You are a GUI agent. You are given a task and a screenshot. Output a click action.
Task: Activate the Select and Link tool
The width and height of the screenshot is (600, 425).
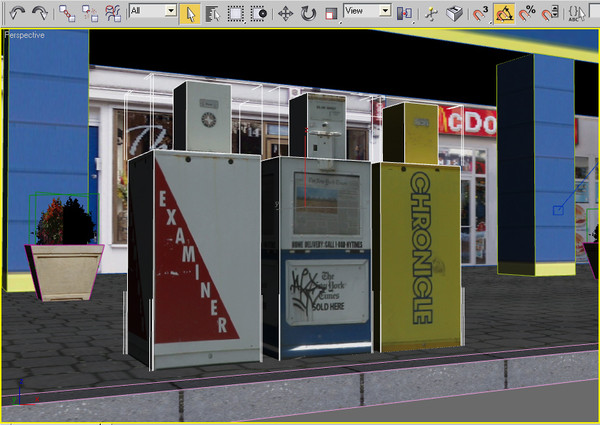click(67, 14)
